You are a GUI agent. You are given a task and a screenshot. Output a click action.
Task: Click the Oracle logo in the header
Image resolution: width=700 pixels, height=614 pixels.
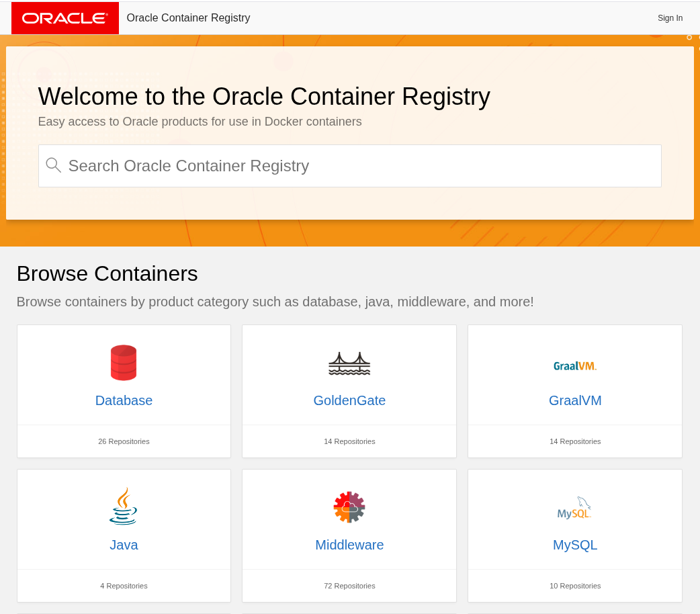click(65, 18)
